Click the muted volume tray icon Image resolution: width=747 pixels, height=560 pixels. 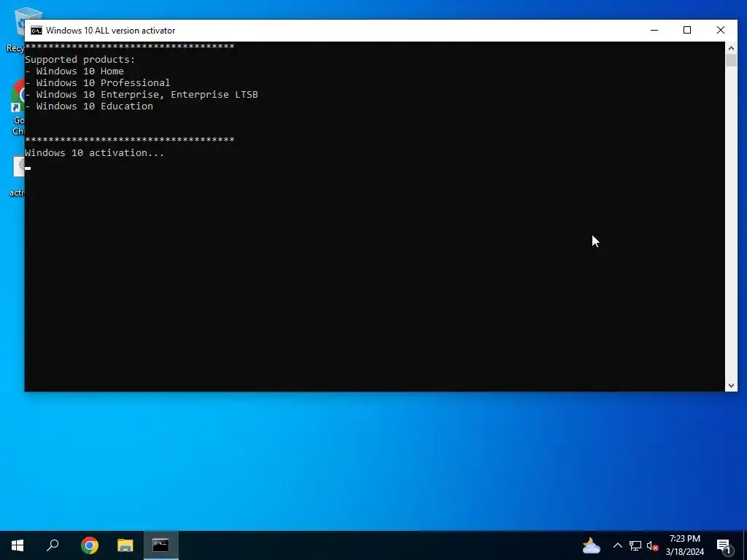653,545
